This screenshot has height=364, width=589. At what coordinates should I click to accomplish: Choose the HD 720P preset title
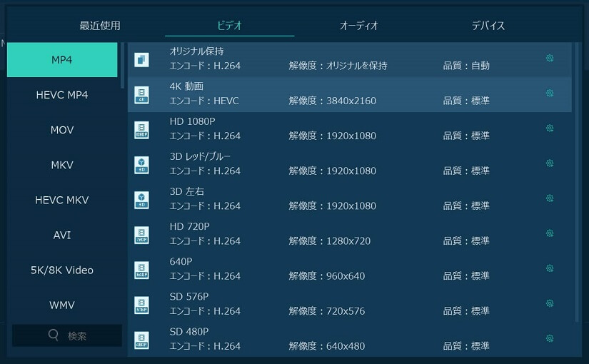coord(189,226)
